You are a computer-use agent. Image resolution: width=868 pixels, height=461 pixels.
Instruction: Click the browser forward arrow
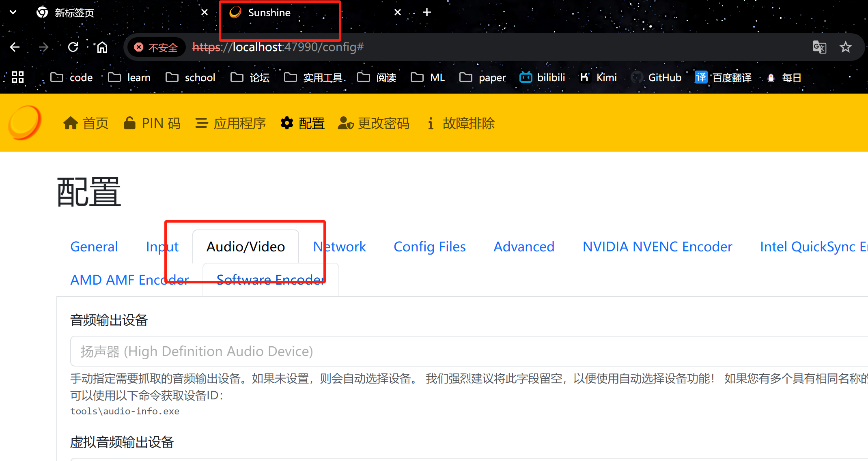click(43, 47)
